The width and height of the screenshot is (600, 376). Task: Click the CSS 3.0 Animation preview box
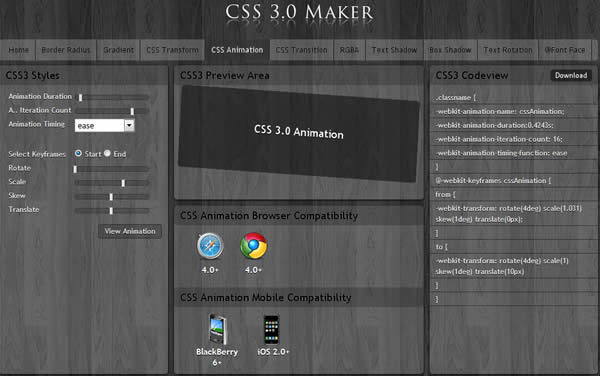coord(298,133)
